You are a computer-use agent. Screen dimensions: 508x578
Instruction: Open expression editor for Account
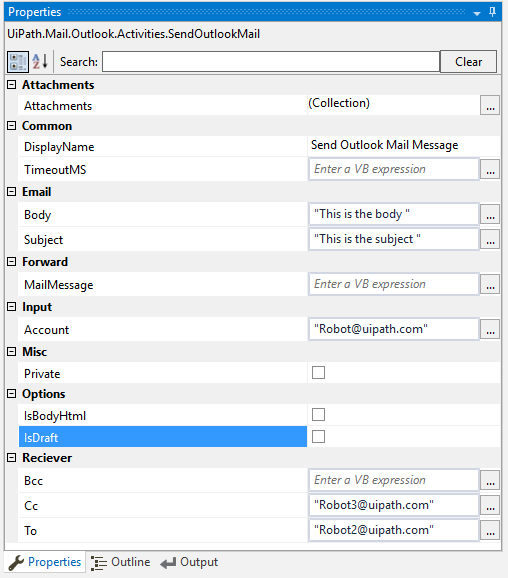[x=490, y=330]
